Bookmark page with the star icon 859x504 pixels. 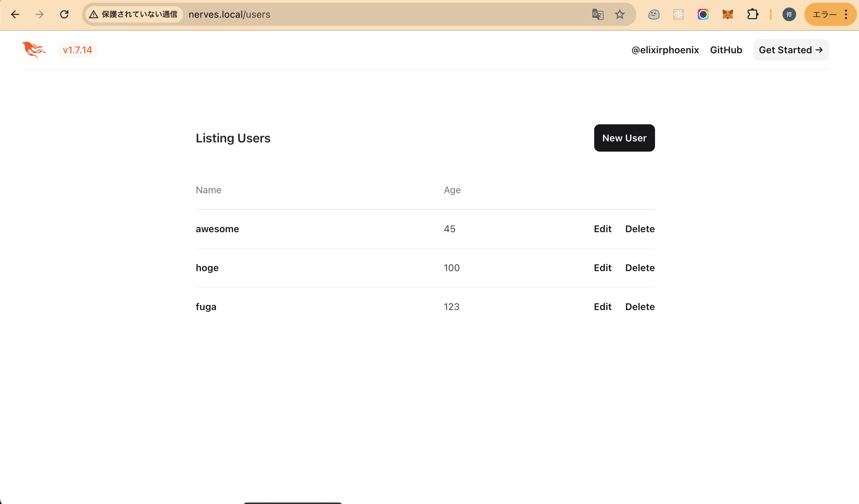pyautogui.click(x=619, y=14)
